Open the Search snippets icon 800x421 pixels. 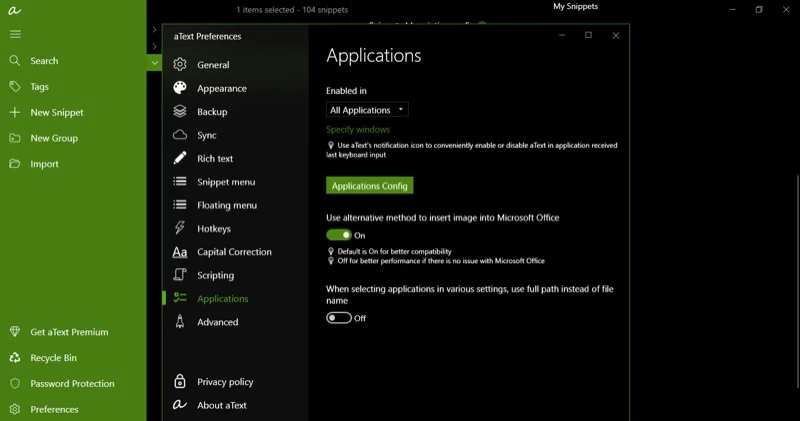15,61
